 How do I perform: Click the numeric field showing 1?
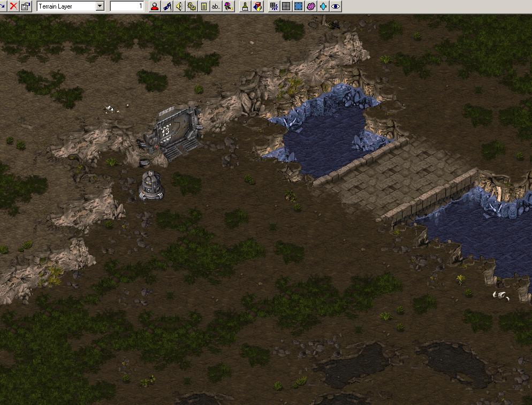127,6
